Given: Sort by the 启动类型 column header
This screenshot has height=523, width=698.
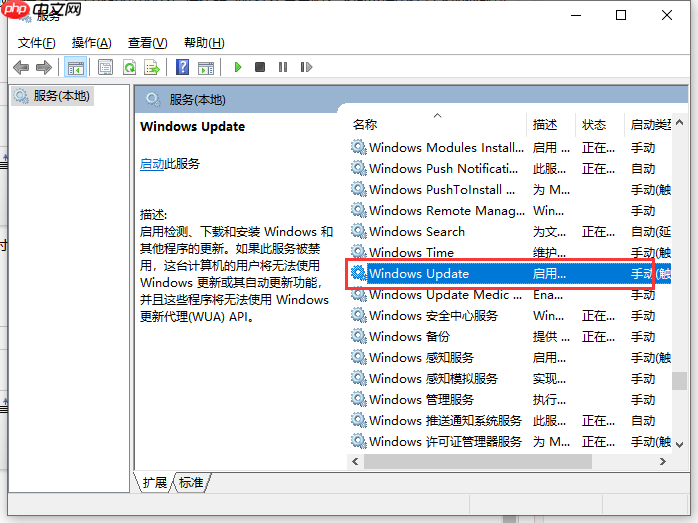Looking at the screenshot, I should pyautogui.click(x=650, y=124).
